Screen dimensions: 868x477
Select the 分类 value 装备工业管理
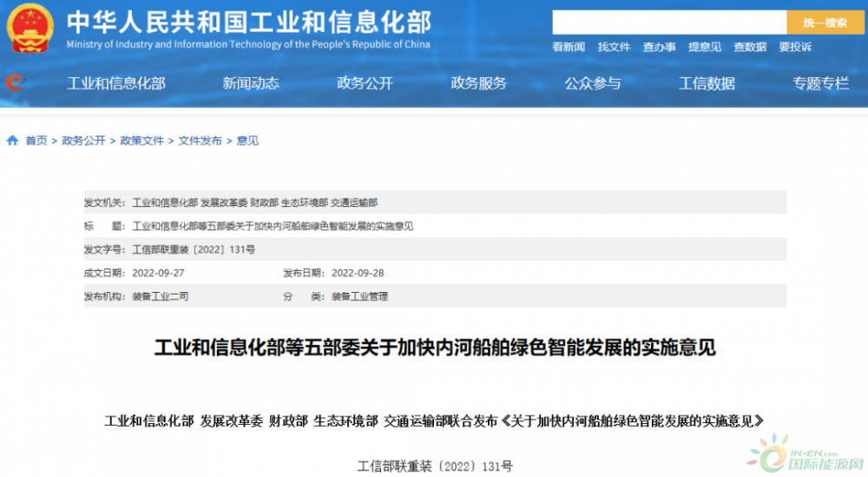(360, 296)
